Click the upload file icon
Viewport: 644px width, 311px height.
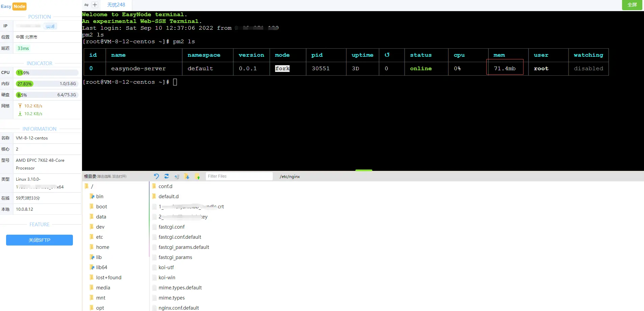pos(198,176)
